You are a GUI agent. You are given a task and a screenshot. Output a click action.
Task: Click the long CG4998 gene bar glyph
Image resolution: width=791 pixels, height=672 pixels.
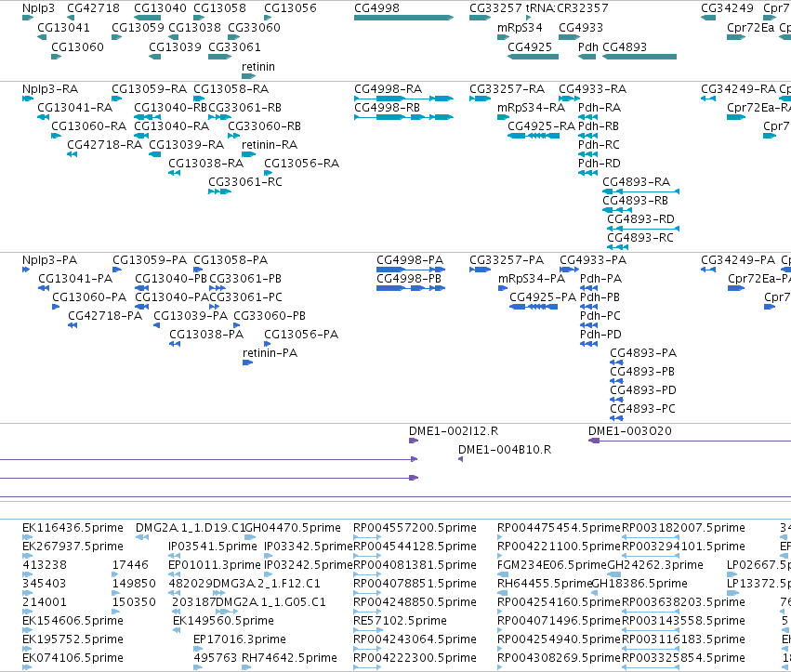tap(403, 19)
